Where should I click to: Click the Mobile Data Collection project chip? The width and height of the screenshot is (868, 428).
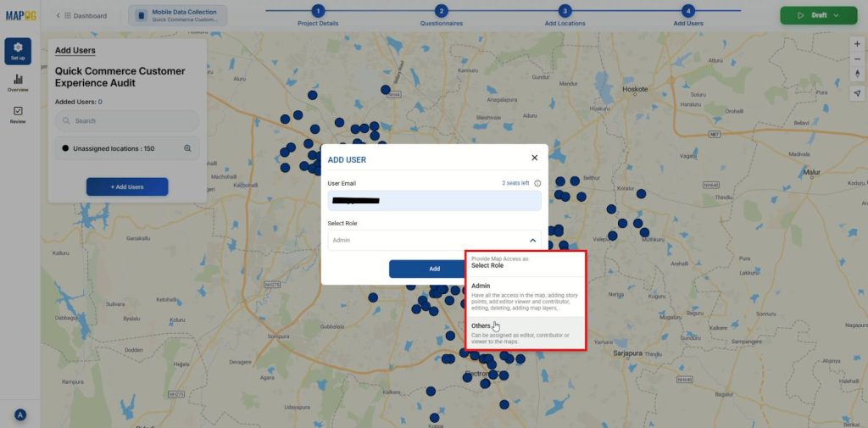click(x=178, y=15)
